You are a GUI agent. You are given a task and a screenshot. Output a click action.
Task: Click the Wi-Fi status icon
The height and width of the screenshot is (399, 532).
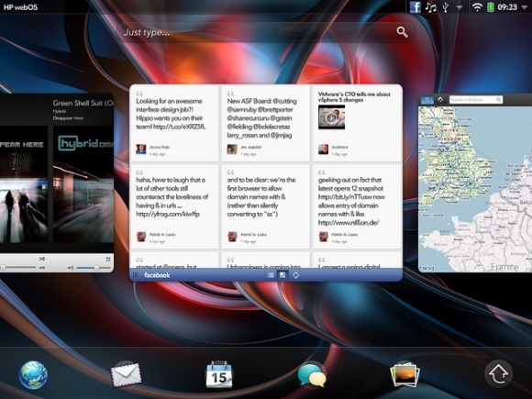pos(477,6)
